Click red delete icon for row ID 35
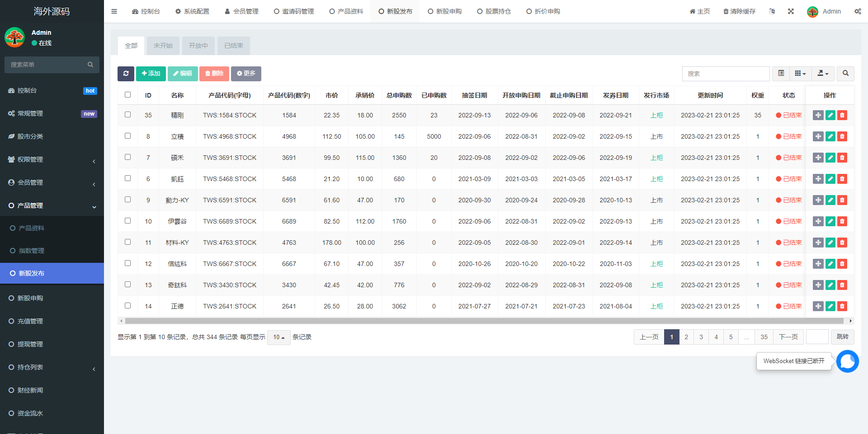This screenshot has height=434, width=868. (842, 115)
